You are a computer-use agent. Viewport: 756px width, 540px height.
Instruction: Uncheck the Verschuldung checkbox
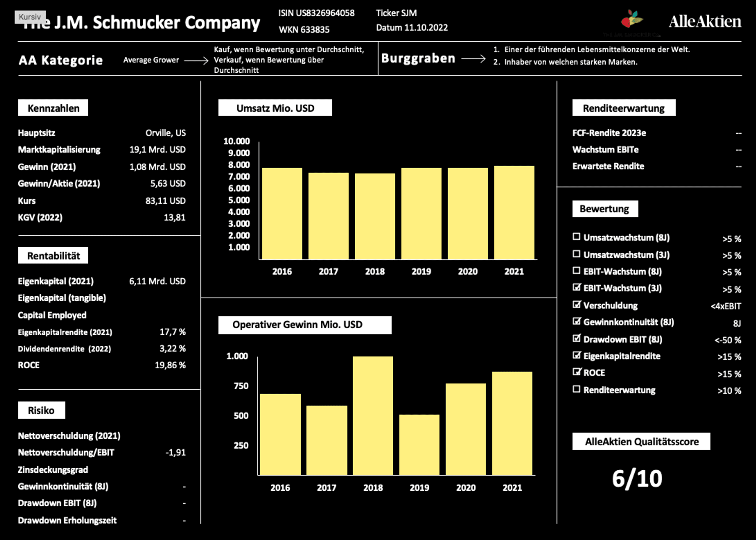(576, 304)
